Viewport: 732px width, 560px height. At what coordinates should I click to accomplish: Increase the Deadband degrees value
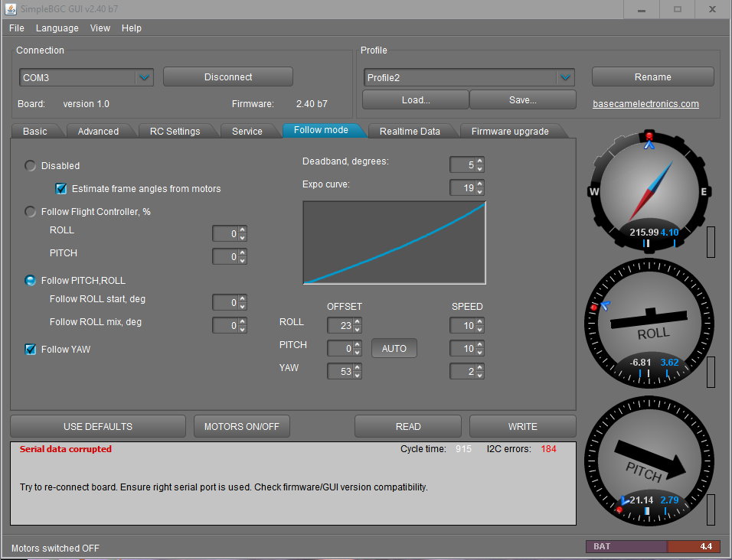click(x=479, y=161)
